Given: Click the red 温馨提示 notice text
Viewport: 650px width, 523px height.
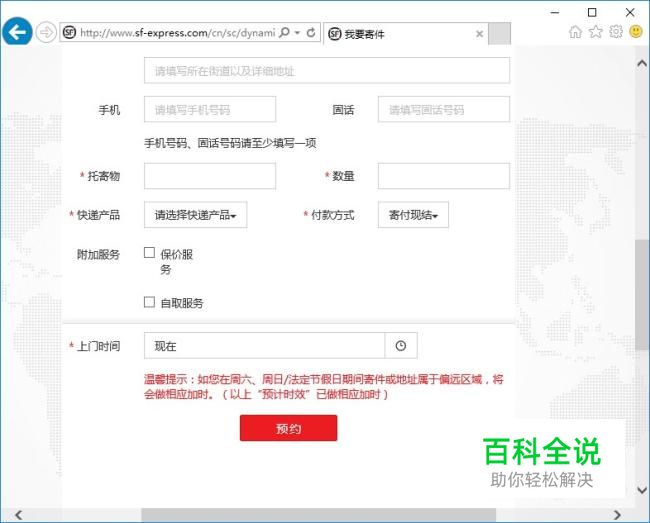Looking at the screenshot, I should [x=323, y=387].
